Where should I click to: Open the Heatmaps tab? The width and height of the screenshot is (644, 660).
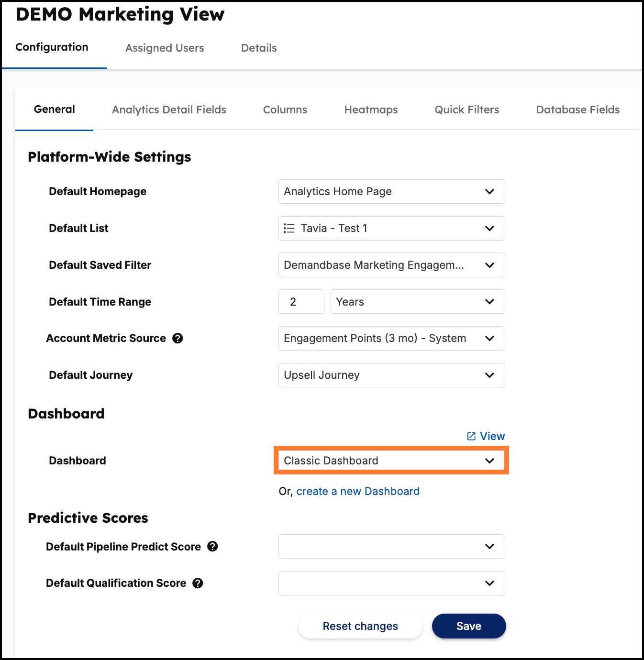[x=371, y=110]
